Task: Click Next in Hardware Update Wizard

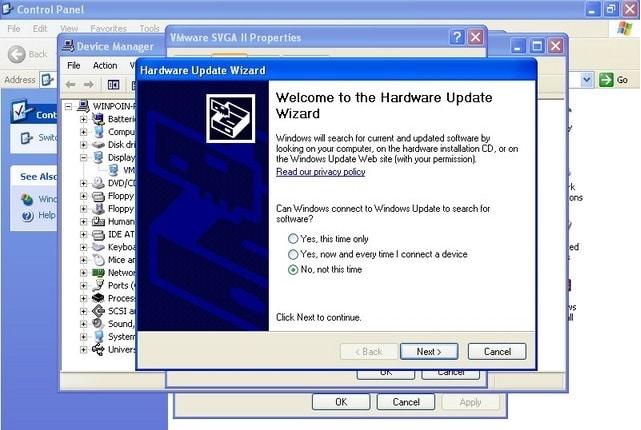Action: pyautogui.click(x=429, y=352)
